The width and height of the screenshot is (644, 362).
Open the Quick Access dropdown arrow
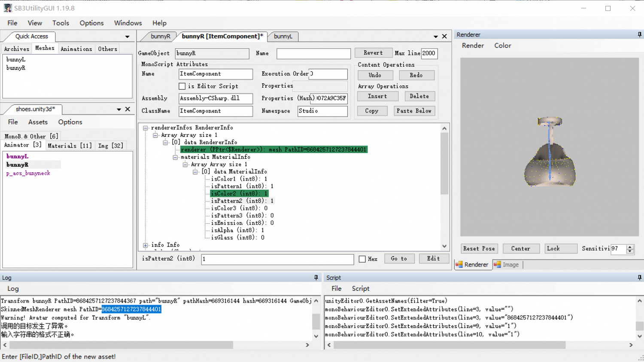click(x=127, y=37)
